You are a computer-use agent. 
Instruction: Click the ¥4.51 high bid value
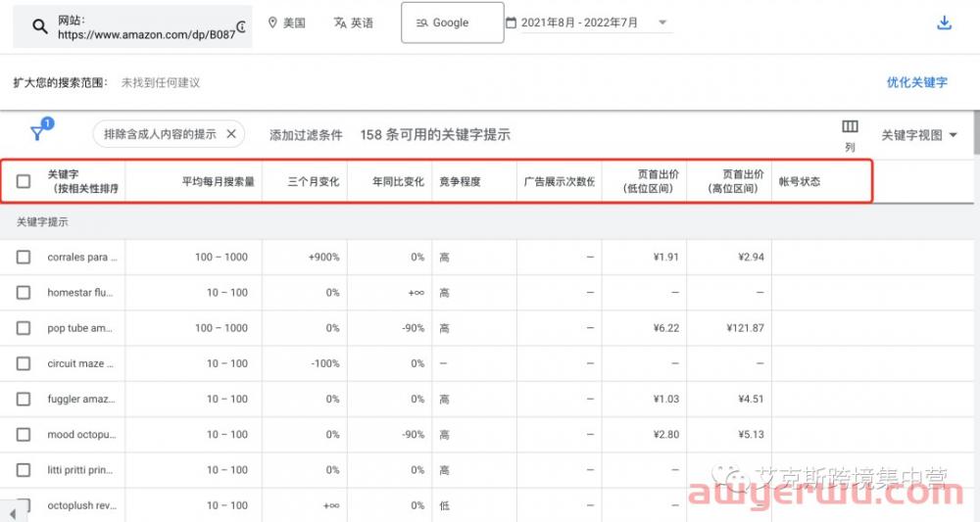click(x=752, y=399)
